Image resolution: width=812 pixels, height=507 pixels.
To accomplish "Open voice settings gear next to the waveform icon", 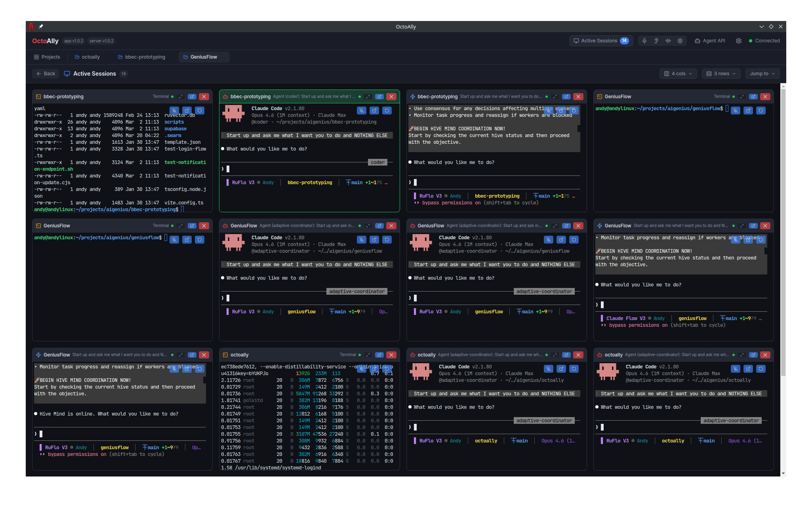I will click(680, 41).
